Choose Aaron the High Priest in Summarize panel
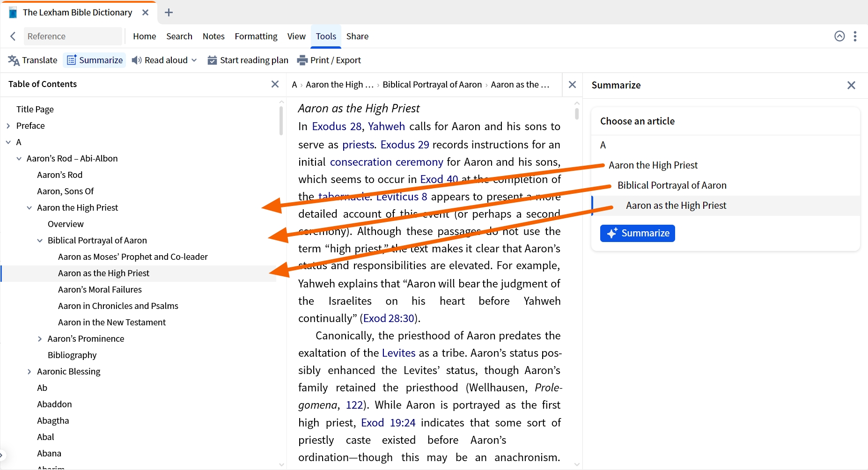 653,165
